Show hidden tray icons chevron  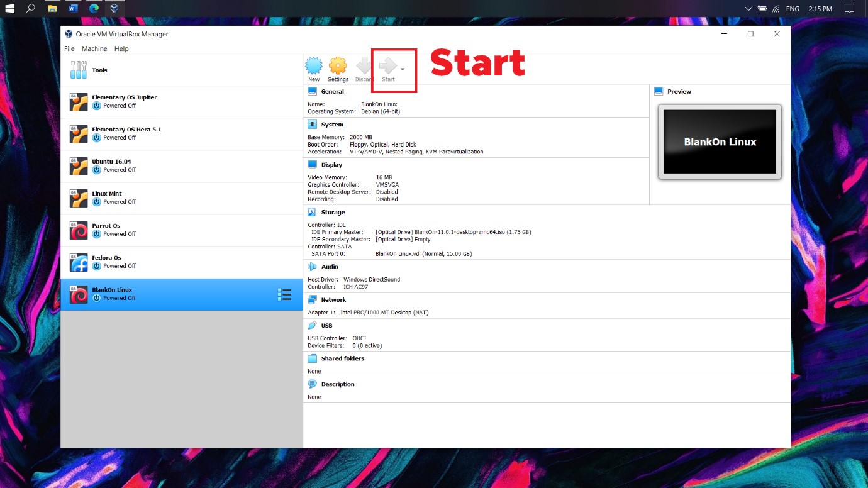(748, 9)
